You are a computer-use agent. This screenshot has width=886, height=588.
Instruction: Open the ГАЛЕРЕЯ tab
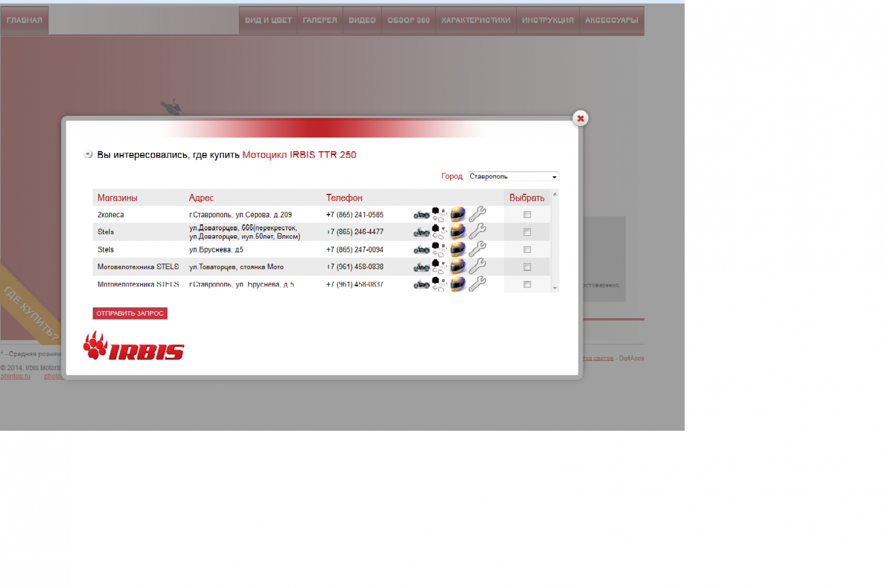point(320,20)
